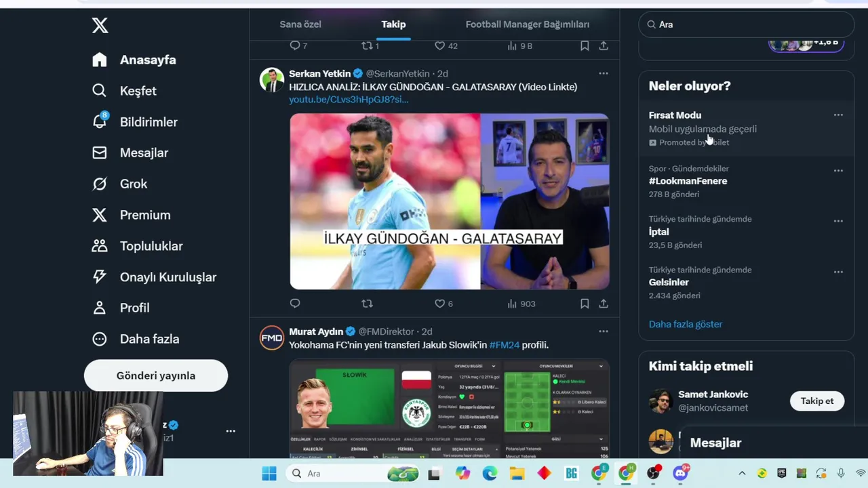Screen dimensions: 868x488
Task: Open options for Fırsat Modu trend
Action: click(838, 115)
